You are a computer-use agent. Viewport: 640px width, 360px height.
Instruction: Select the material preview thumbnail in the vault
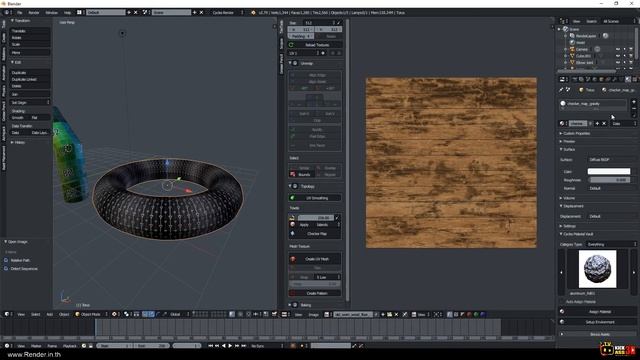pos(598,269)
